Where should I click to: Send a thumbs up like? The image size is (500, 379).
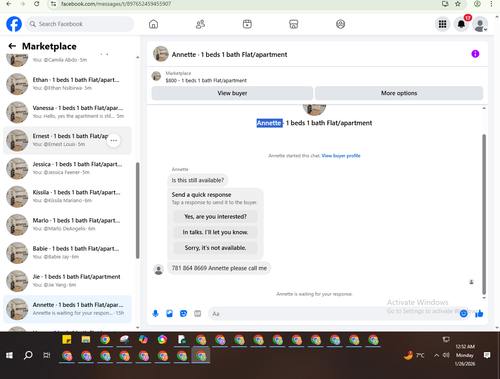(479, 314)
